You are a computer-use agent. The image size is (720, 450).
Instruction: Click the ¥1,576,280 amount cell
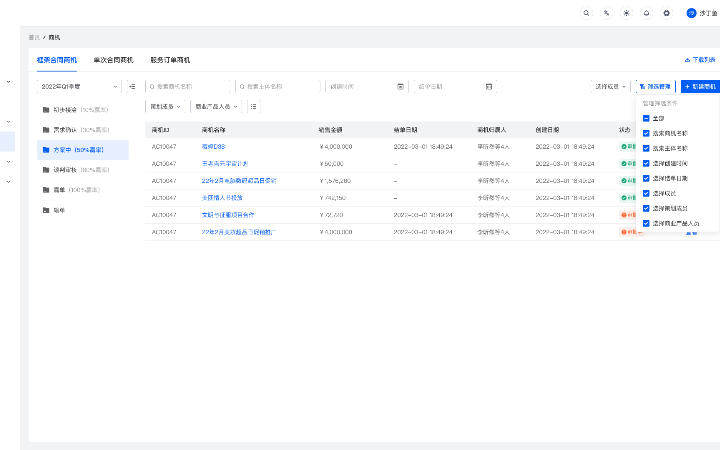pos(336,181)
